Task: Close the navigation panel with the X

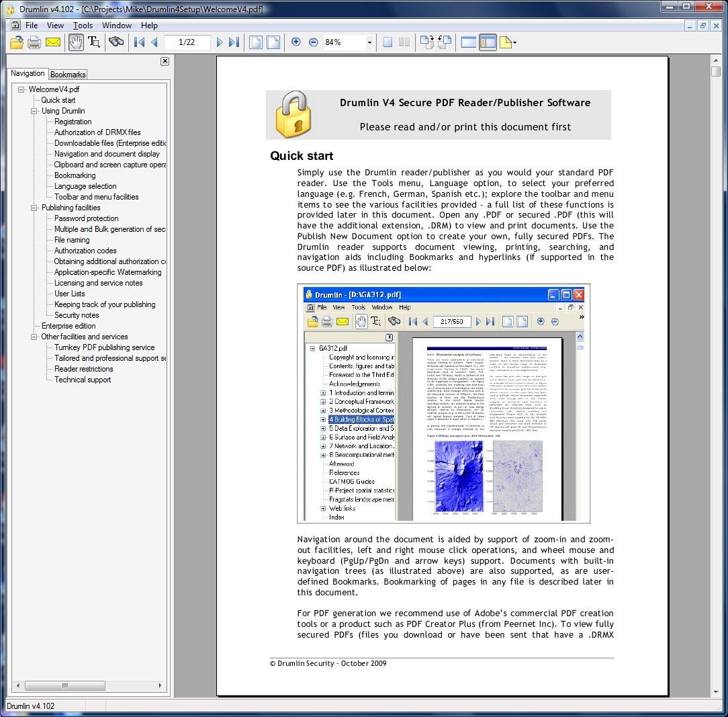Action: coord(165,61)
